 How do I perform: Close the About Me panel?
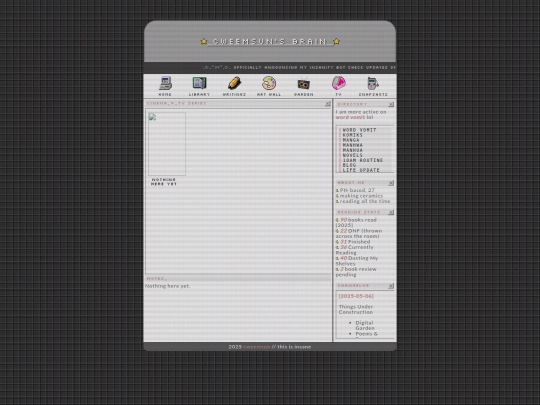coord(391,183)
